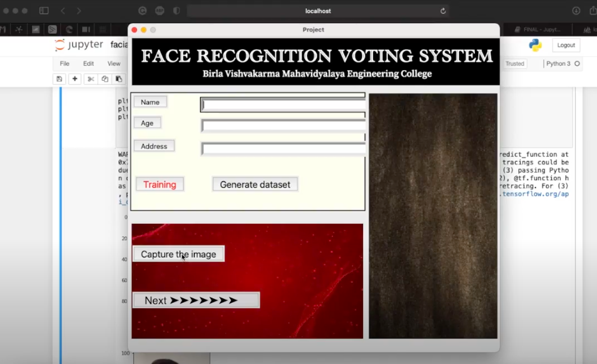Click 'FACE RECOGNITION VOTING SYSTEM' heading
The width and height of the screenshot is (597, 364).
pyautogui.click(x=317, y=56)
